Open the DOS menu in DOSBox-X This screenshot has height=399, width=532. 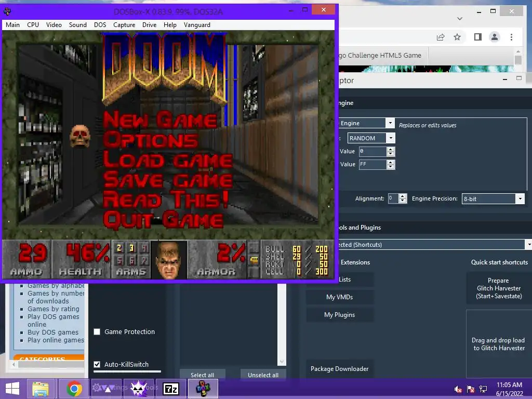pyautogui.click(x=100, y=25)
